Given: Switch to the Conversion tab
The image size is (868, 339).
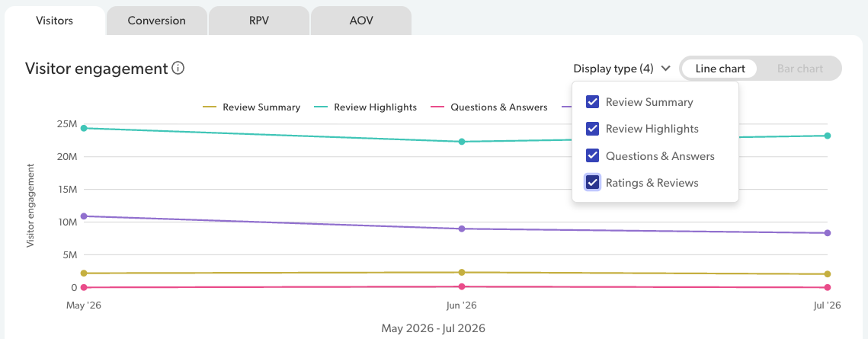Looking at the screenshot, I should [157, 21].
